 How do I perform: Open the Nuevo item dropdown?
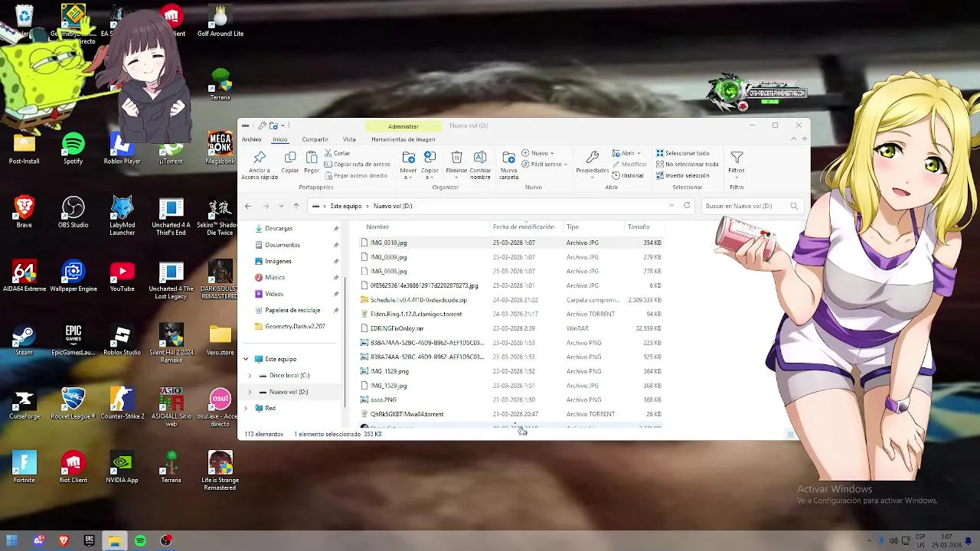coord(539,153)
